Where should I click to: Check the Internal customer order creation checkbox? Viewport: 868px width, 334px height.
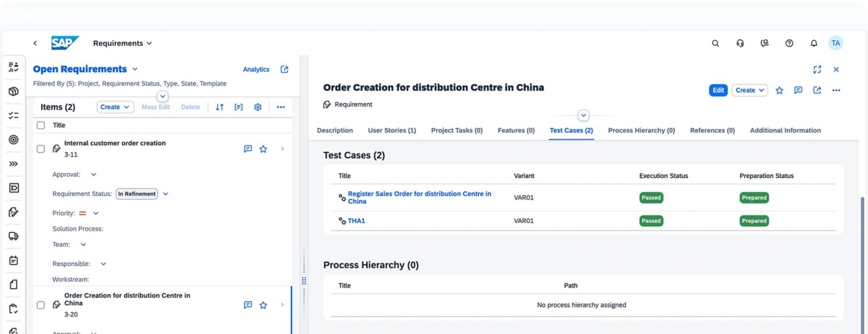pos(41,149)
